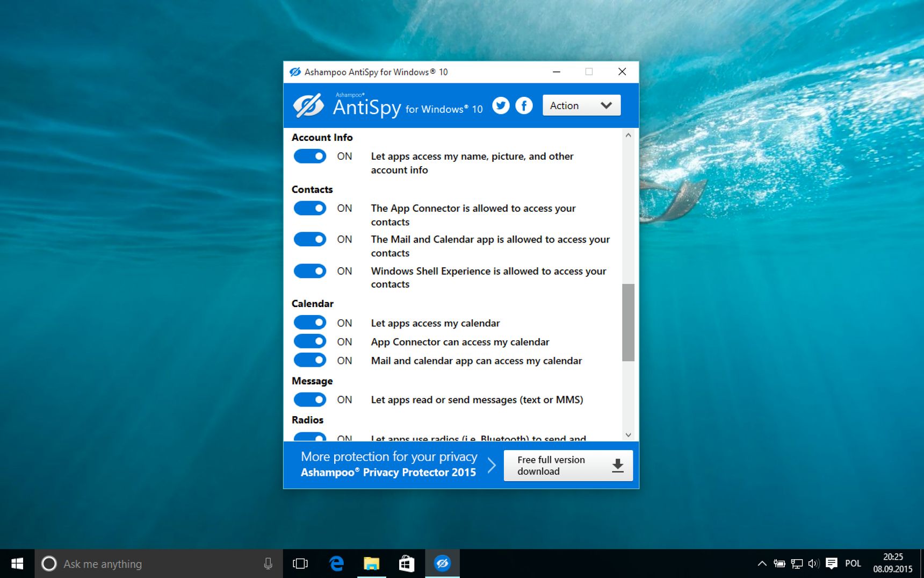Toggle Let apps access my calendar
924x578 pixels.
tap(310, 323)
